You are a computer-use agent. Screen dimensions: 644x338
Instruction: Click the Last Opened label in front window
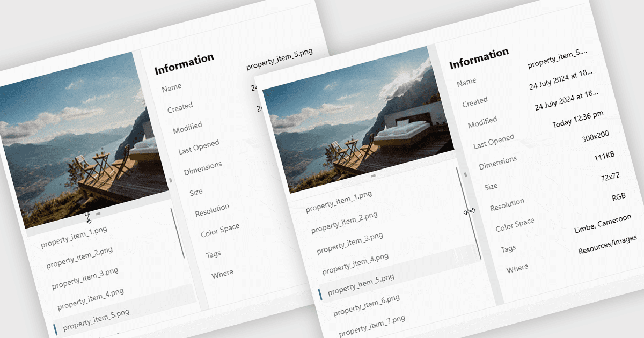[494, 142]
